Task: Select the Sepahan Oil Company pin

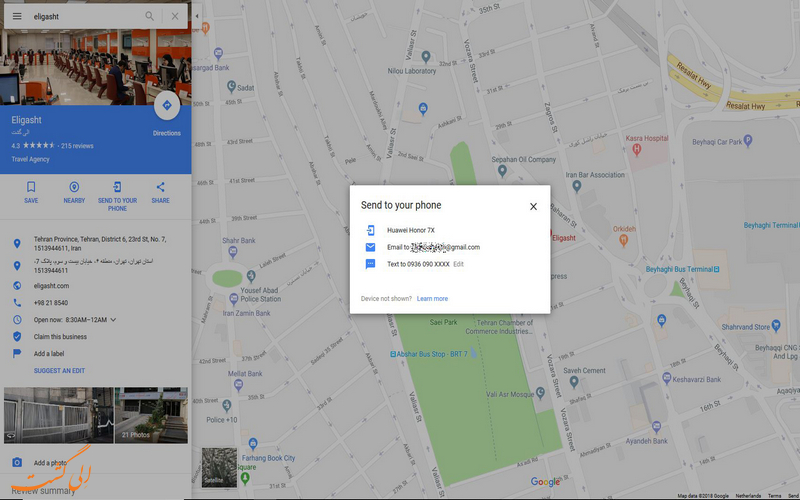Action: [502, 170]
